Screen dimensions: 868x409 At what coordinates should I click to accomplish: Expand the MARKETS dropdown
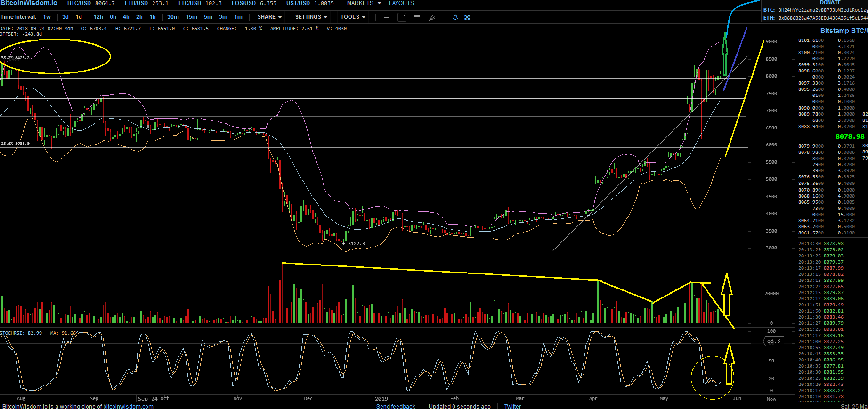(x=364, y=3)
